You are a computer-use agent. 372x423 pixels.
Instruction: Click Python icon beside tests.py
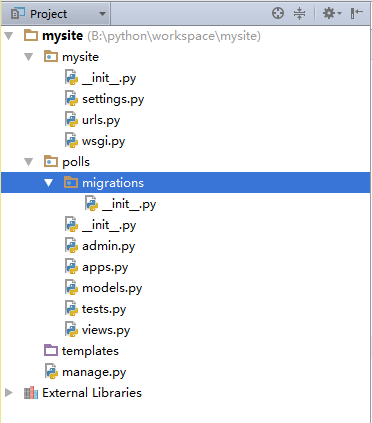click(71, 309)
